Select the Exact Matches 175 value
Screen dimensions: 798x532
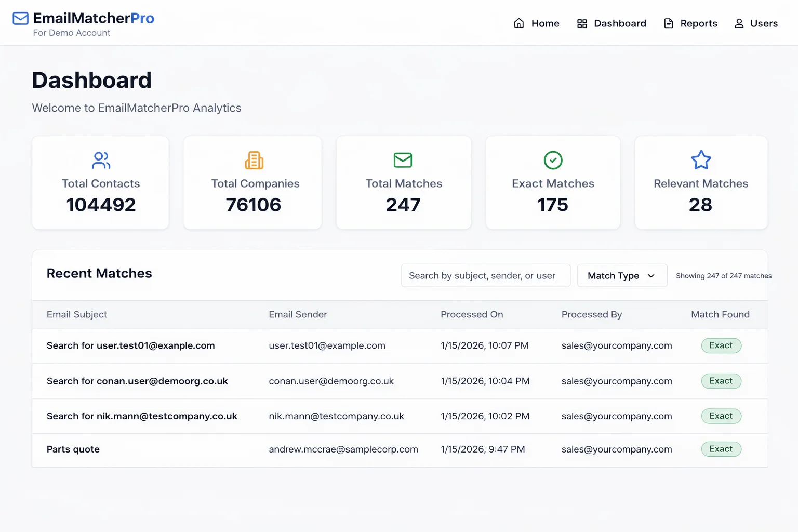point(553,205)
